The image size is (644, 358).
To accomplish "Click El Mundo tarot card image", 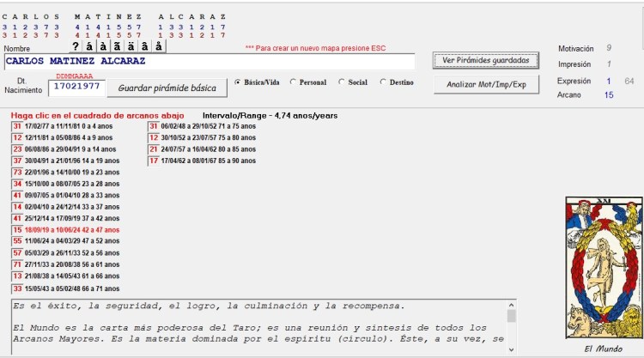I will (x=603, y=267).
